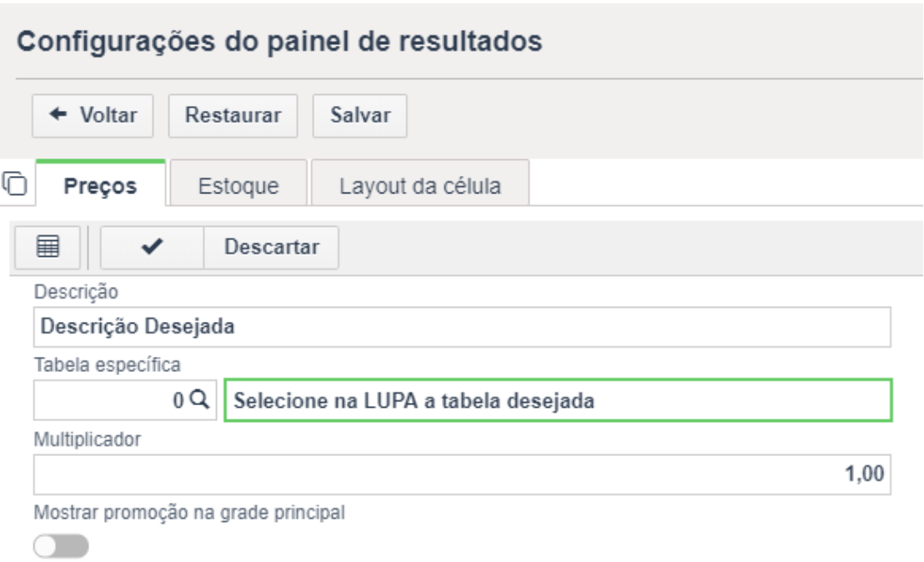Screen dimensions: 924x562
Task: Save settings with the Salvar button
Action: (x=359, y=115)
